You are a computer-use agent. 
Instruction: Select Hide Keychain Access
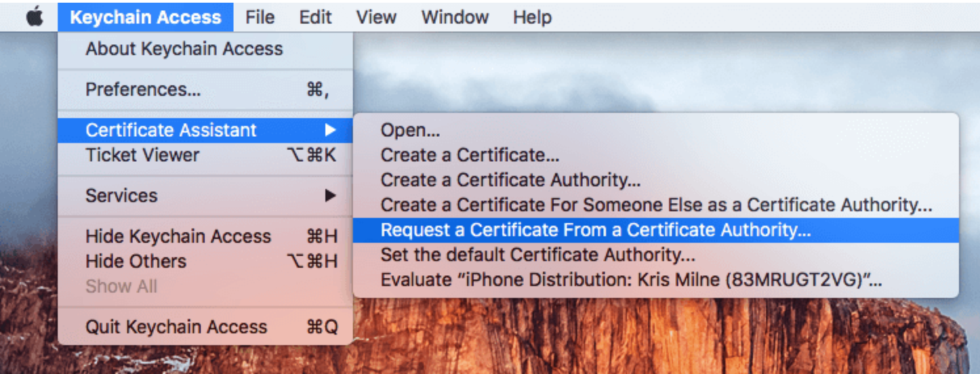pyautogui.click(x=205, y=236)
